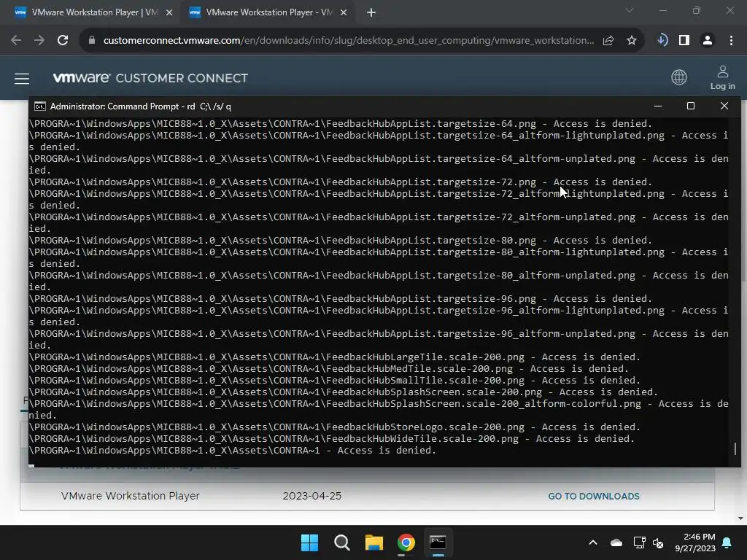Open File Explorer from taskbar
This screenshot has width=747, height=560.
point(374,542)
